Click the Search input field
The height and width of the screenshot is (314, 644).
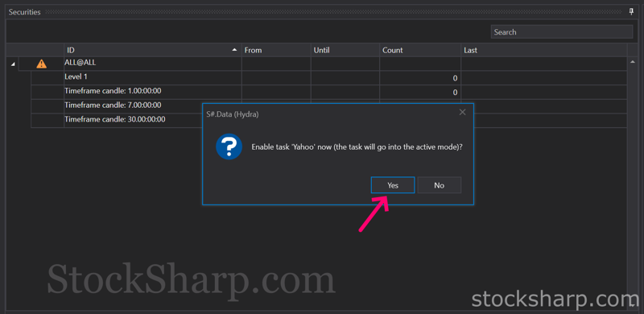(x=561, y=32)
